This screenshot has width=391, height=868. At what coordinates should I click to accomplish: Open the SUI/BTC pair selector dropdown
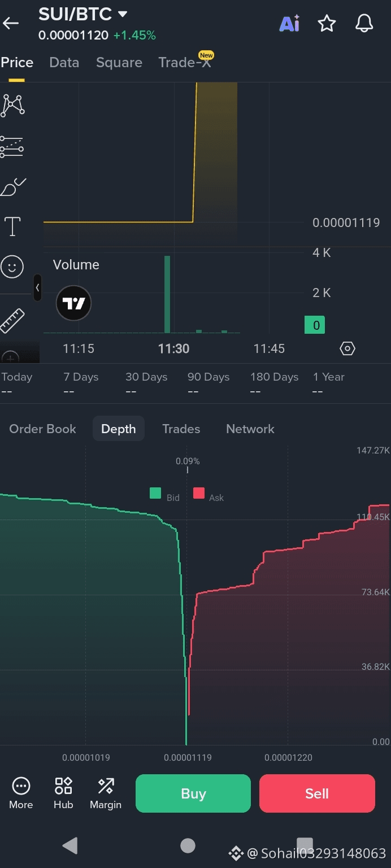[x=83, y=14]
